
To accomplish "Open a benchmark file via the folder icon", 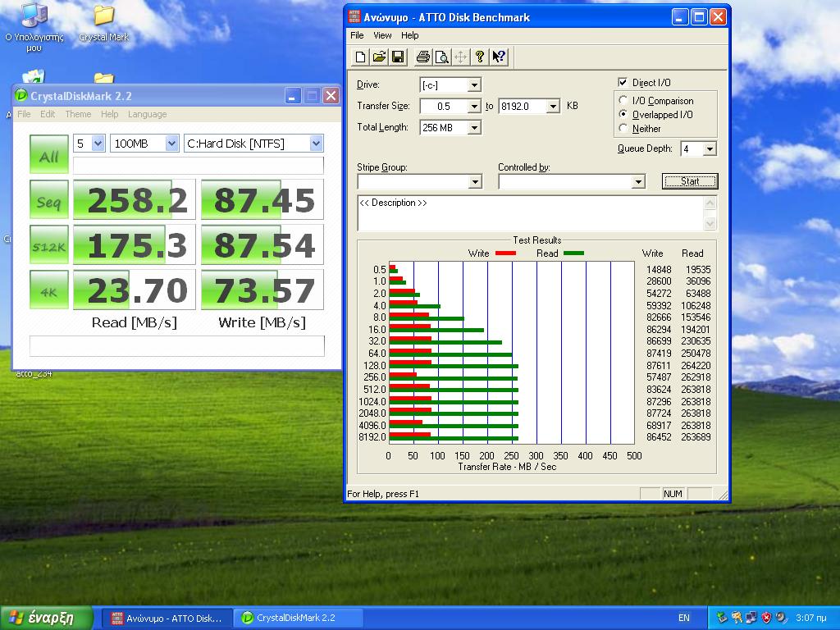I will click(379, 57).
